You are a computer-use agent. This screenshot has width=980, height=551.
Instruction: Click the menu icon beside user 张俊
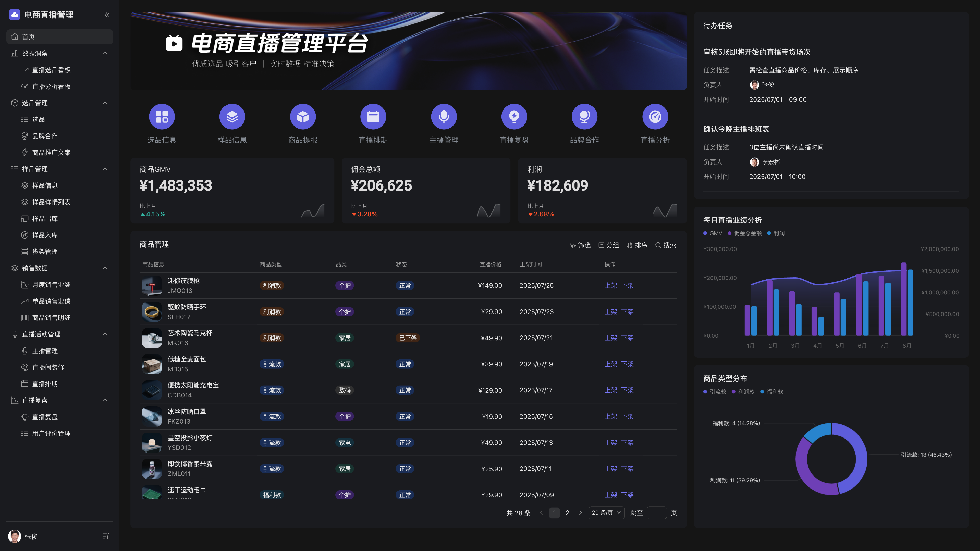click(x=105, y=536)
